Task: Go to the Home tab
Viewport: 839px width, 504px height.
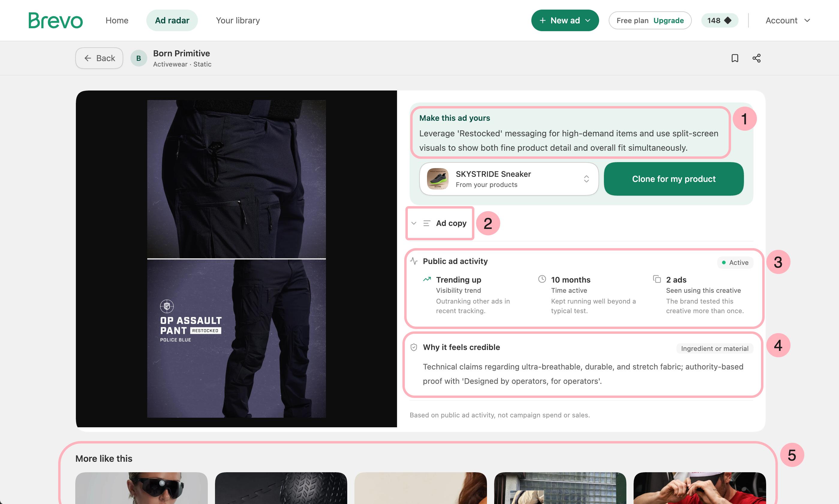Action: coord(117,20)
